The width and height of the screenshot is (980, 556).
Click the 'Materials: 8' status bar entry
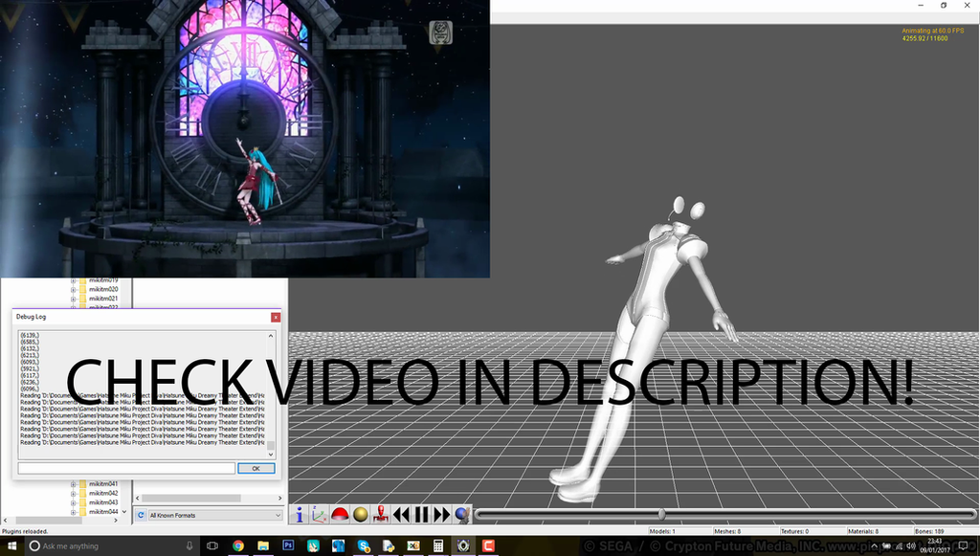(863, 531)
